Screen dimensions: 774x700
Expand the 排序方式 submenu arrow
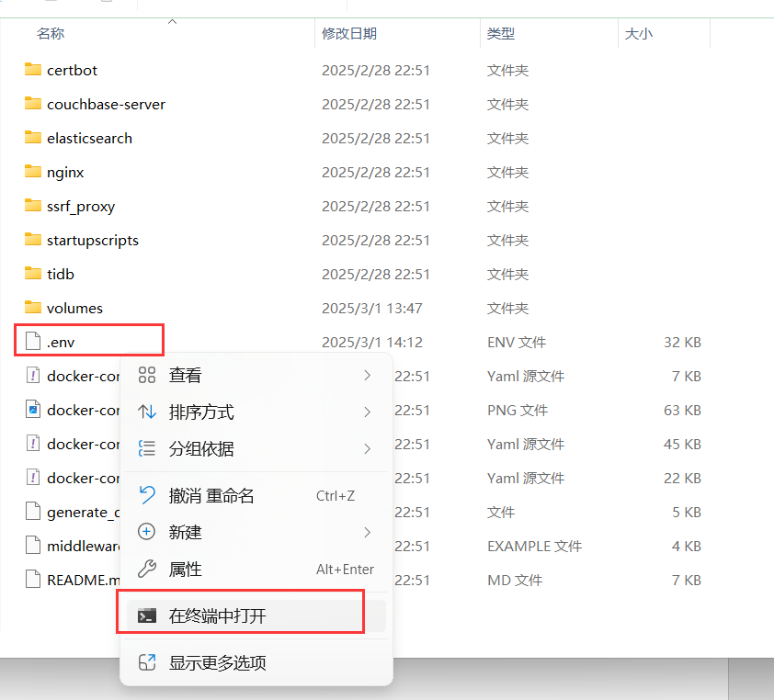click(368, 412)
